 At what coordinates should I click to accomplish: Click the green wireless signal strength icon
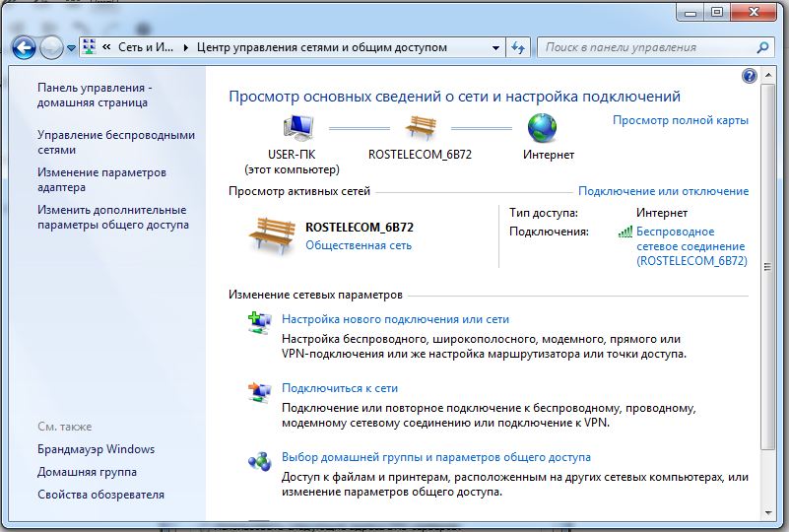coord(625,232)
